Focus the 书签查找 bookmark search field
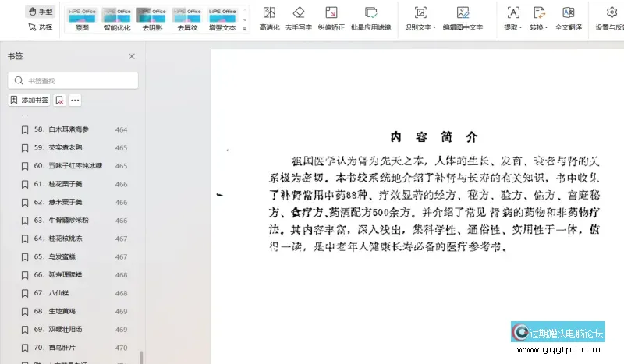624x364 pixels. [x=73, y=81]
